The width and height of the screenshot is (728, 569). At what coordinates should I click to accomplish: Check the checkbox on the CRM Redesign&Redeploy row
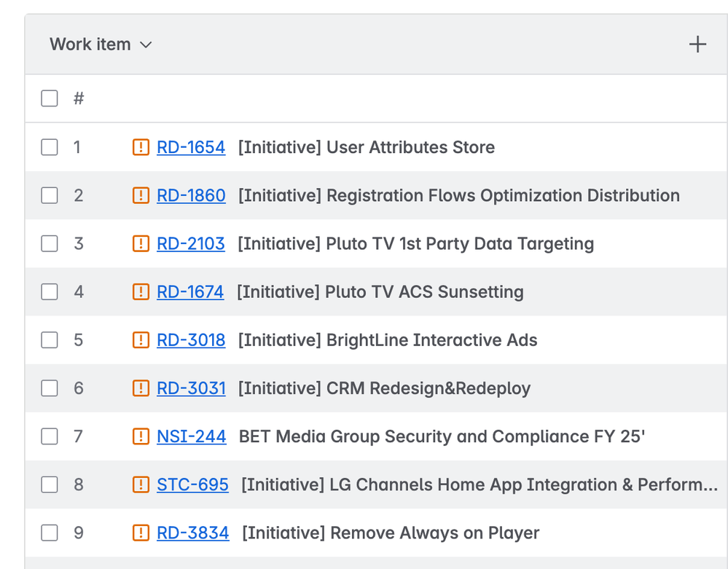(49, 388)
